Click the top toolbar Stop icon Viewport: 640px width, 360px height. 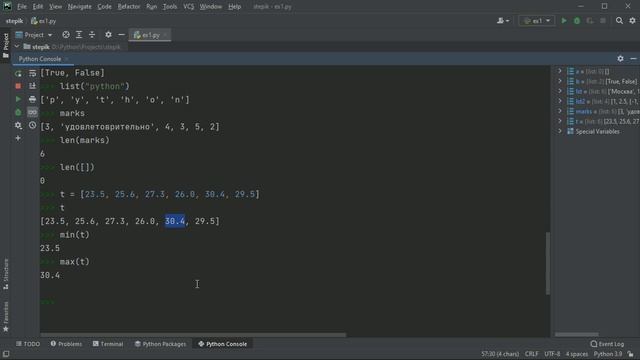[x=603, y=20]
